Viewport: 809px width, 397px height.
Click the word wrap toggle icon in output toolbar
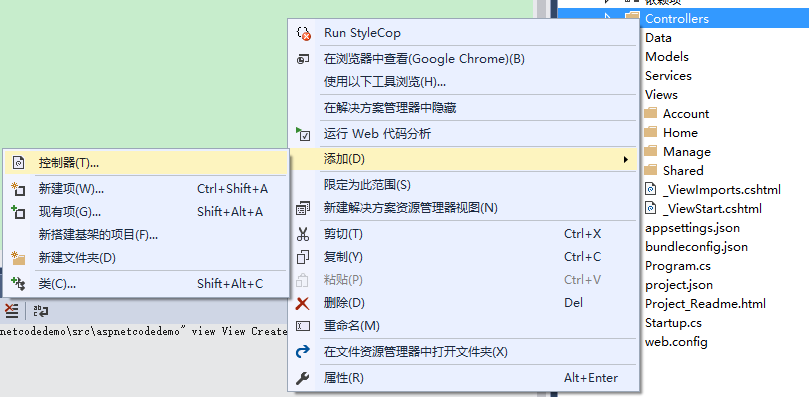(41, 311)
